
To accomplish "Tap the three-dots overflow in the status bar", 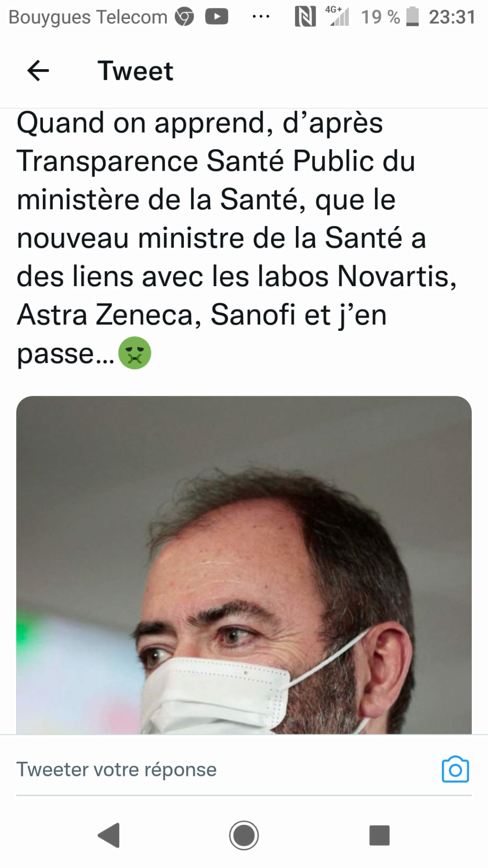I will click(x=261, y=17).
